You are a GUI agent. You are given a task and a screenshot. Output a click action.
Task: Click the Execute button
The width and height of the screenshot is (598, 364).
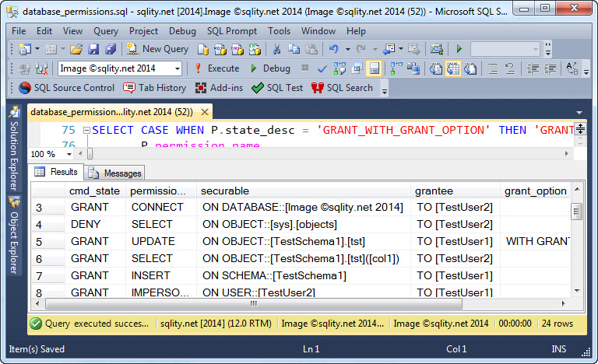click(216, 68)
